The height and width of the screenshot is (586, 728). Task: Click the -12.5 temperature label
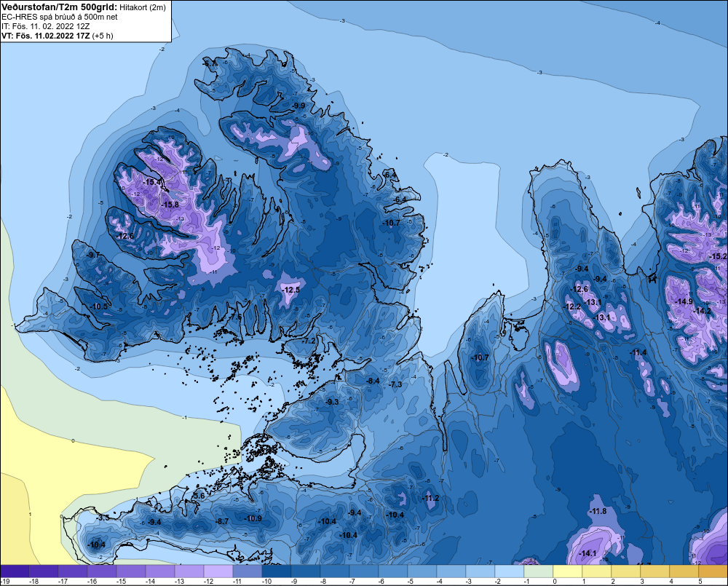[x=290, y=290]
